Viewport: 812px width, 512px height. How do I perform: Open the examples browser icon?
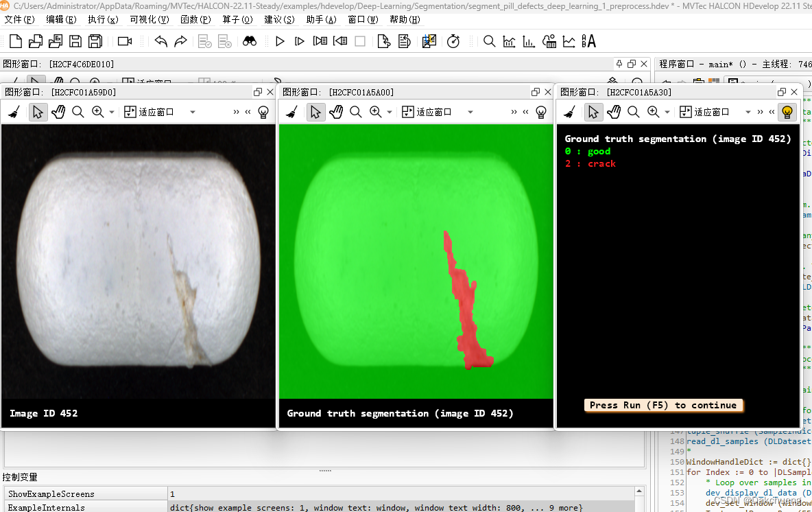pos(56,41)
